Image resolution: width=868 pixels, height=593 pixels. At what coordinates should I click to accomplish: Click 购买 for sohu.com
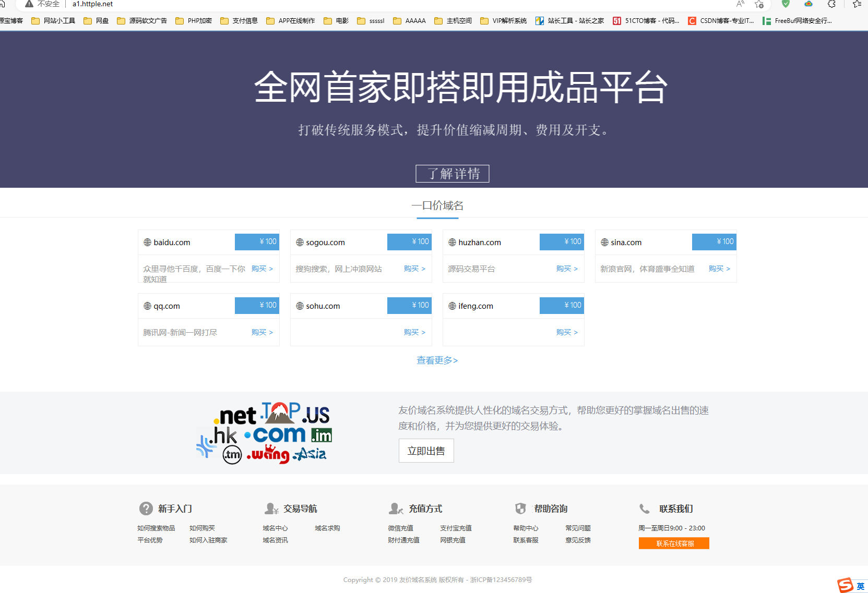(x=414, y=332)
